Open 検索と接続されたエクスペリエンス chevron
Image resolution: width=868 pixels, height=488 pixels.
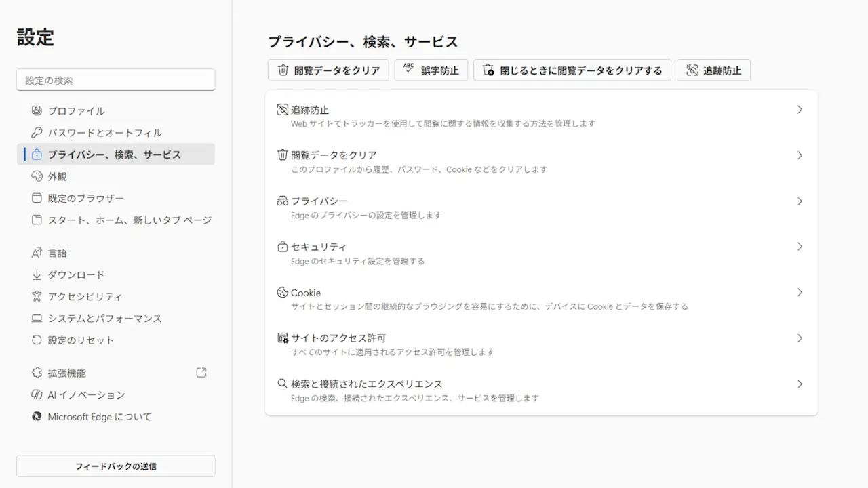pyautogui.click(x=800, y=384)
